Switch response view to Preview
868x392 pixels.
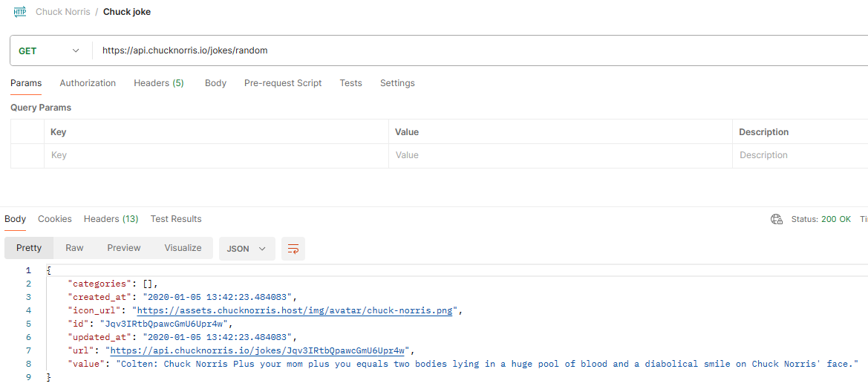[124, 248]
